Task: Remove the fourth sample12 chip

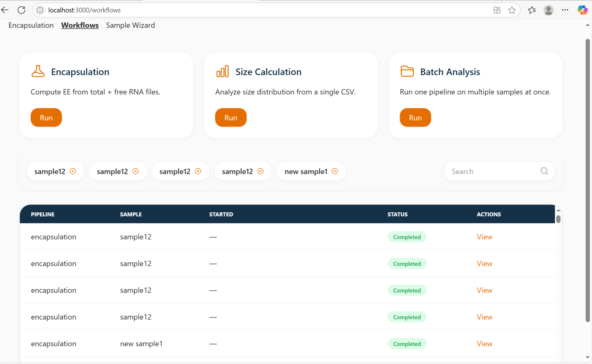Action: (260, 171)
